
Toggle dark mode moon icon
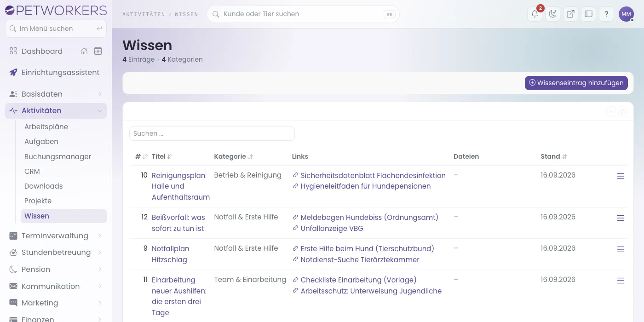pyautogui.click(x=552, y=14)
